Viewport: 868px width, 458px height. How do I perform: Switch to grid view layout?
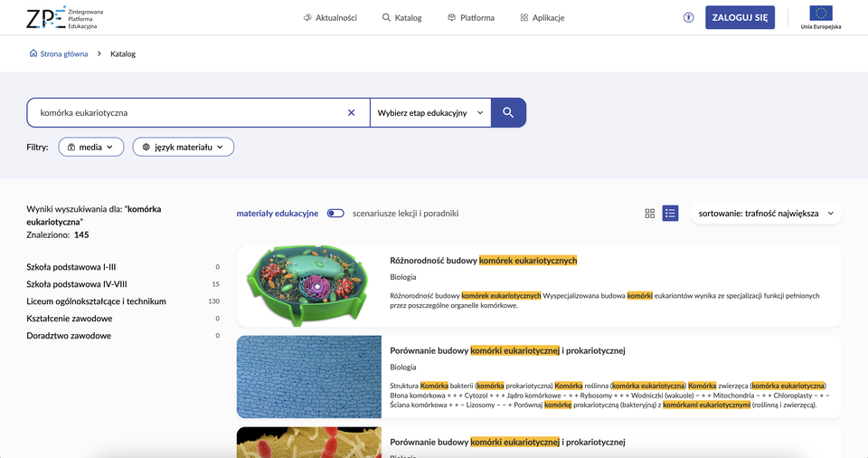coord(649,214)
